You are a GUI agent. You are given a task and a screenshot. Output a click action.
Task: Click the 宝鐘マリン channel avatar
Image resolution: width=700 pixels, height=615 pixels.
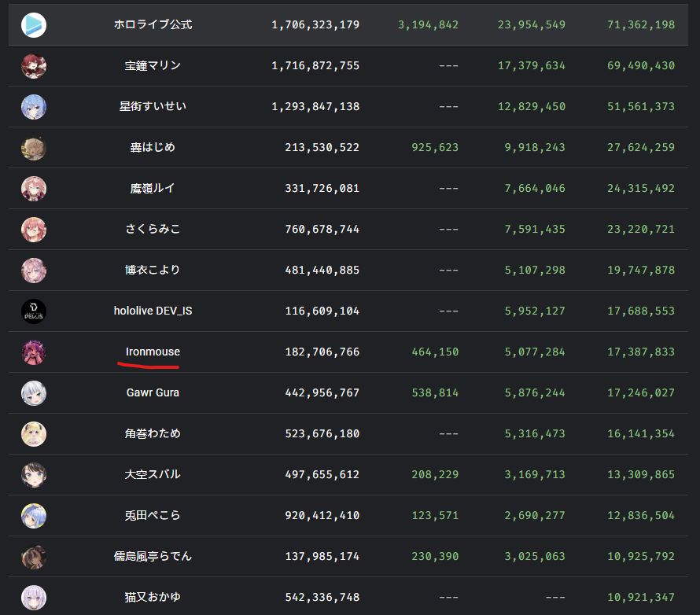34,66
